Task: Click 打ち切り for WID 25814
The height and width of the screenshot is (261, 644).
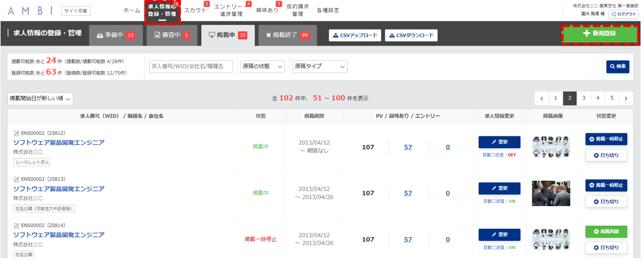Action: 606,248
